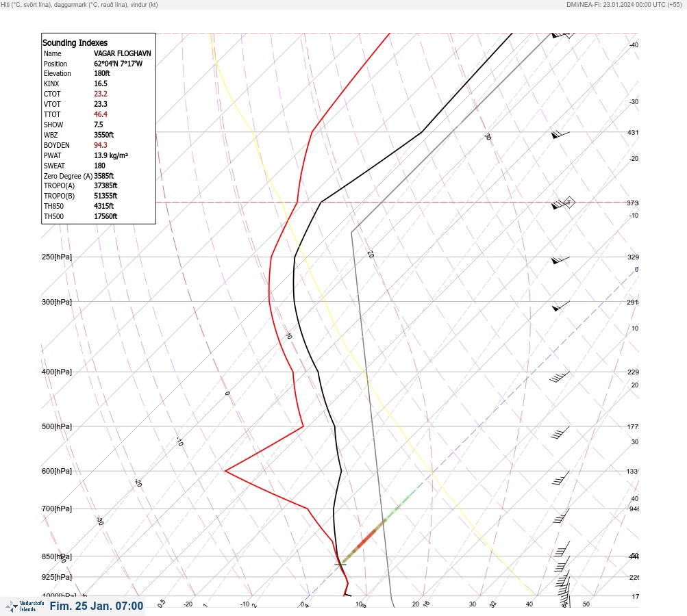Screen dimensions: 687x616
Task: Select the TROPO(B) value 51355ft
Action: (105, 196)
